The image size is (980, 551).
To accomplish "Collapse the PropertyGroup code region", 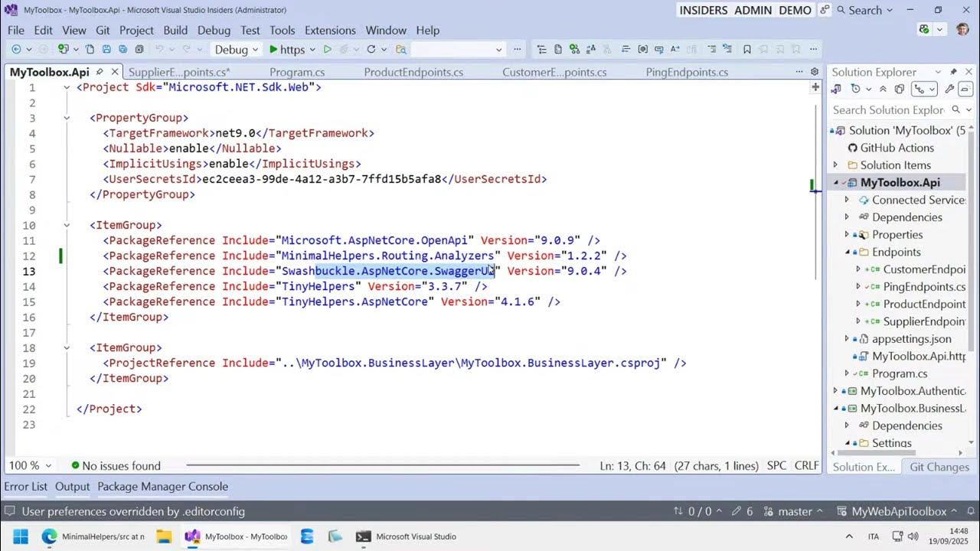I will (x=66, y=118).
